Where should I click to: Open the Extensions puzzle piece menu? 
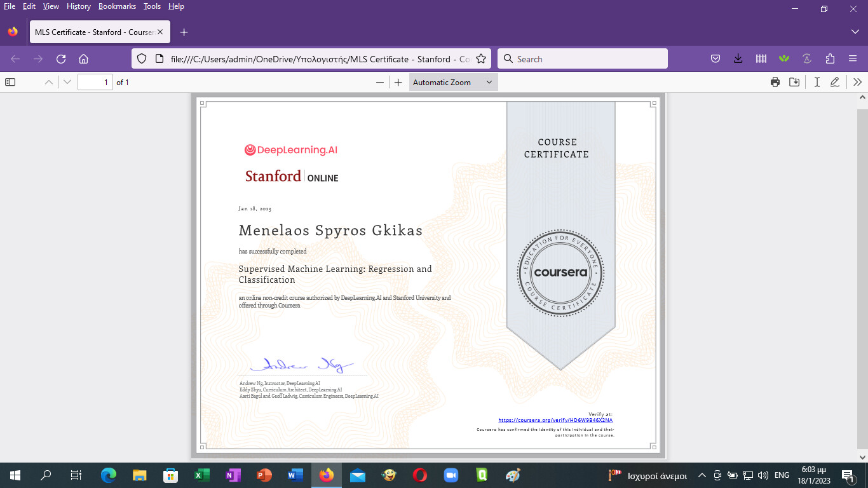(830, 59)
